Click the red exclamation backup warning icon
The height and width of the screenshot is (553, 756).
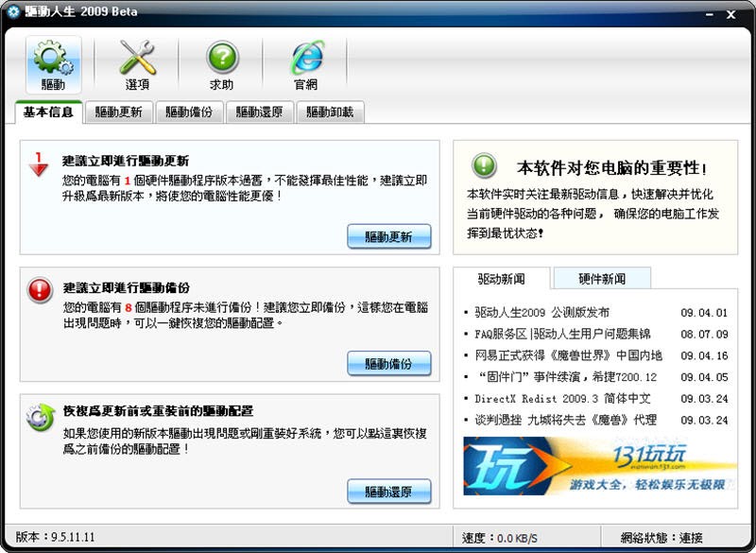40,291
